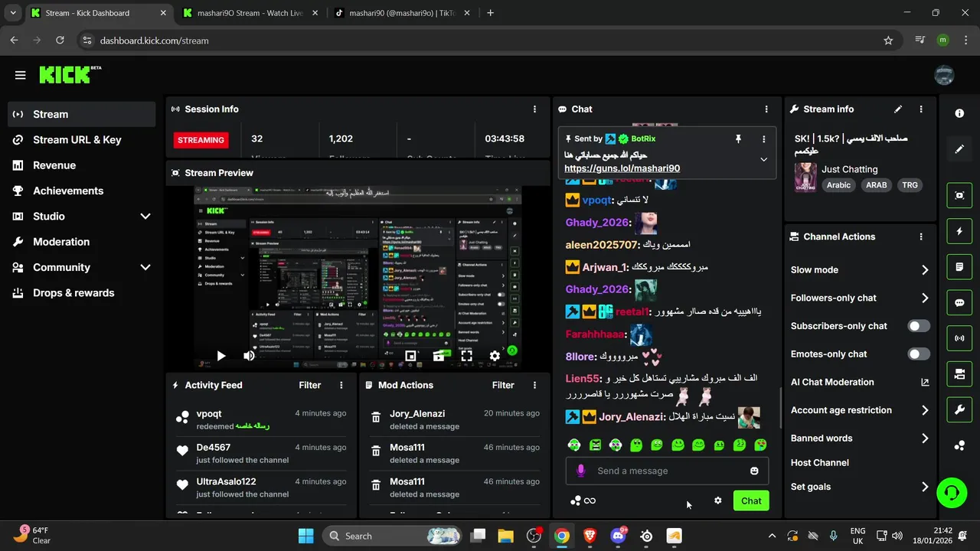Open chat settings gear icon
Image resolution: width=980 pixels, height=551 pixels.
point(717,500)
